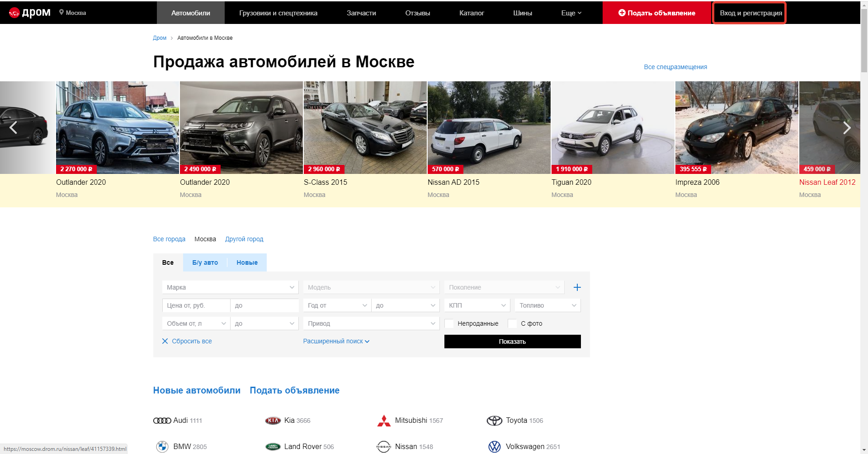Screen dimensions: 868x454
Task: Switch to the Новые tab
Action: (247, 262)
